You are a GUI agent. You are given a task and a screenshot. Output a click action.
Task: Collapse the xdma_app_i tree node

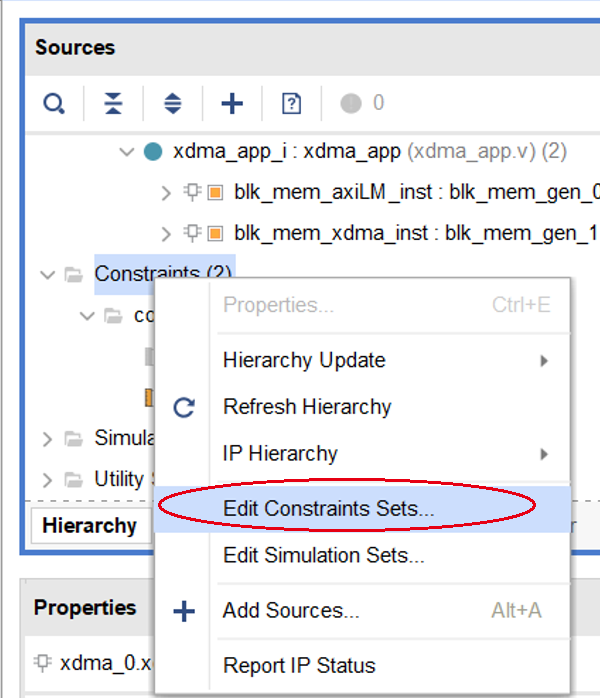point(126,152)
